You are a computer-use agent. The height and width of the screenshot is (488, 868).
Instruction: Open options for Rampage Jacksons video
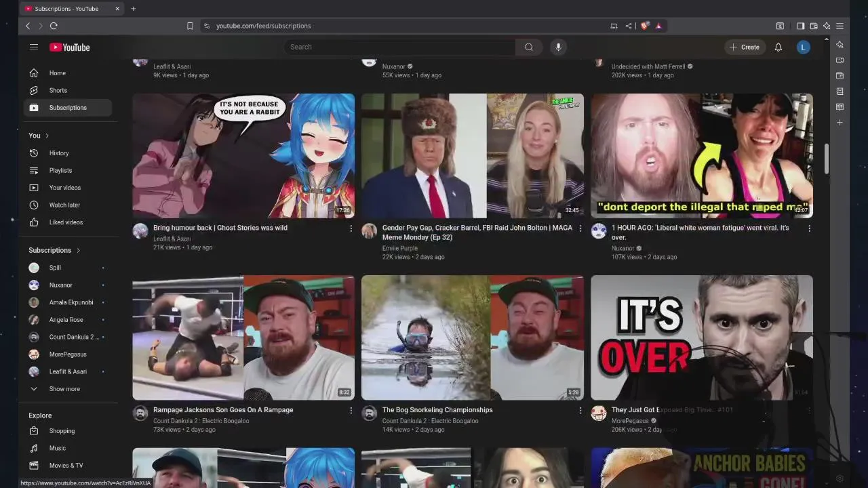point(351,410)
